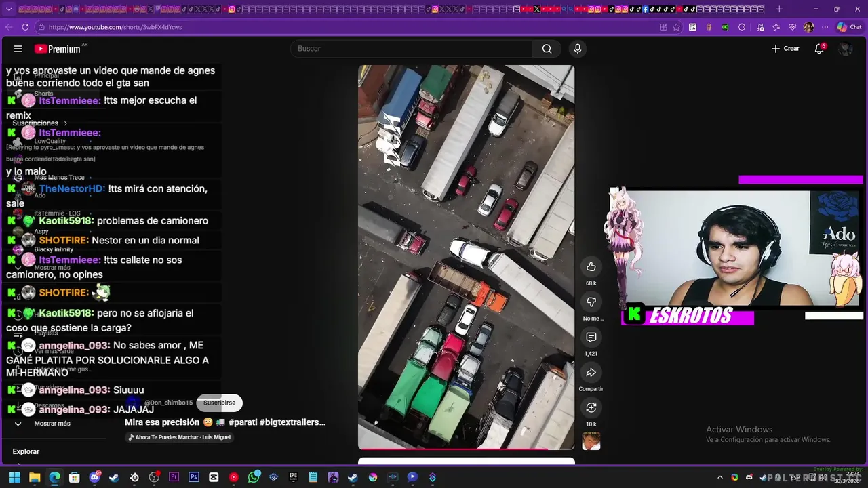The height and width of the screenshot is (488, 868).
Task: Open the browser Extensions puzzle icon
Action: [x=741, y=27]
